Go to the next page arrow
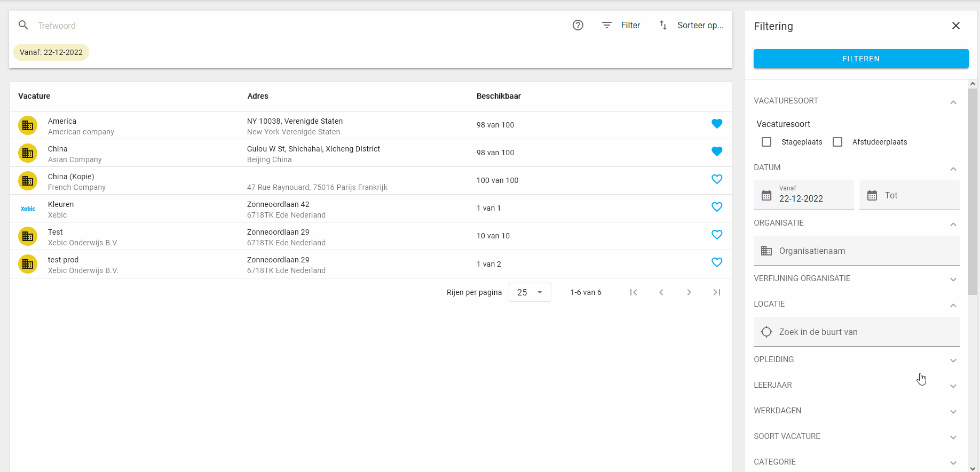The width and height of the screenshot is (980, 472). (689, 292)
